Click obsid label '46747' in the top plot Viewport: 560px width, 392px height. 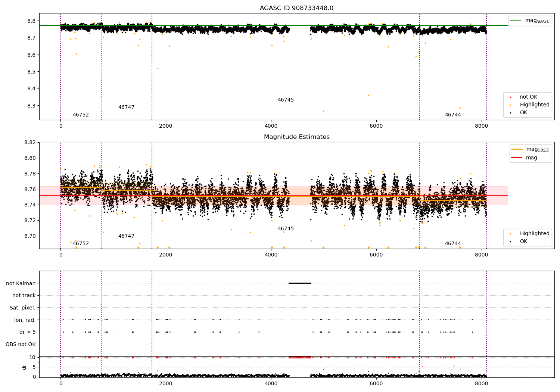click(126, 108)
